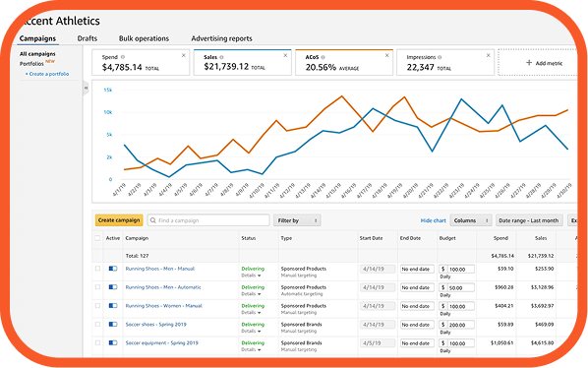Collapse the left sidebar with chevron icon
Image resolution: width=588 pixels, height=368 pixels.
[86, 88]
